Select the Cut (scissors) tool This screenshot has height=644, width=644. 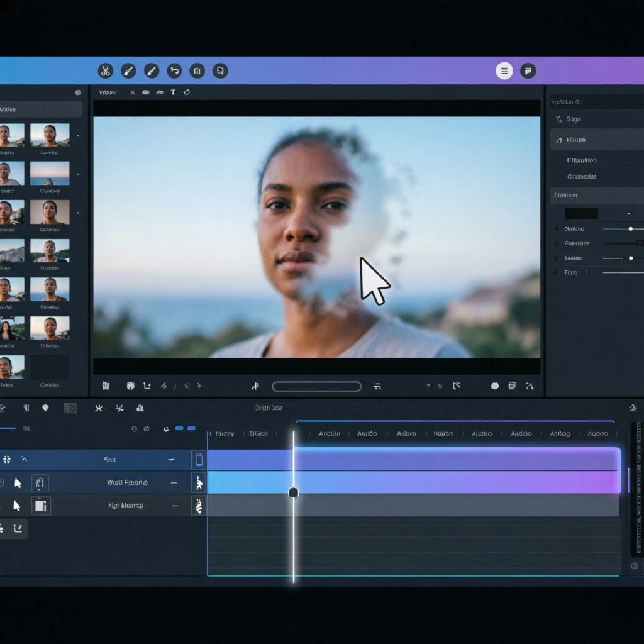(x=105, y=70)
